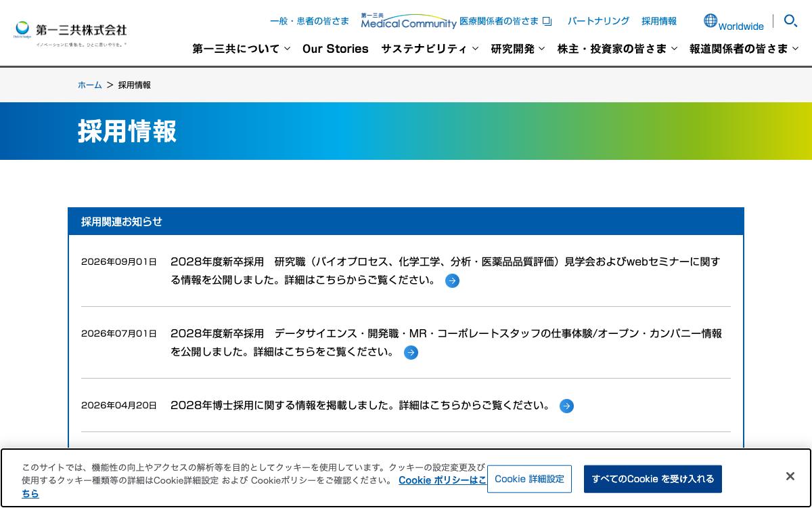Expand the 研究開発 menu
812x508 pixels.
point(518,49)
